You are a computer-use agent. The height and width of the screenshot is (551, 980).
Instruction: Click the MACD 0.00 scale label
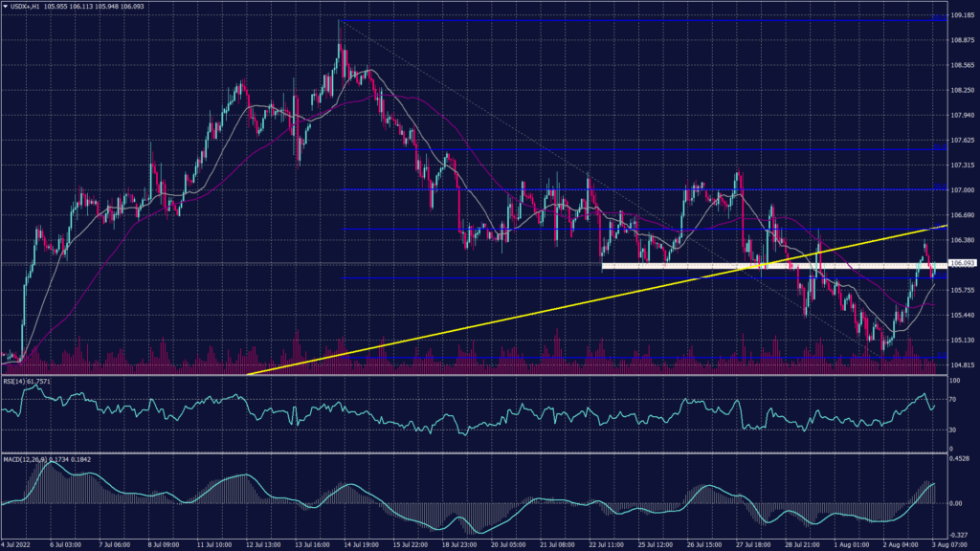click(x=957, y=502)
